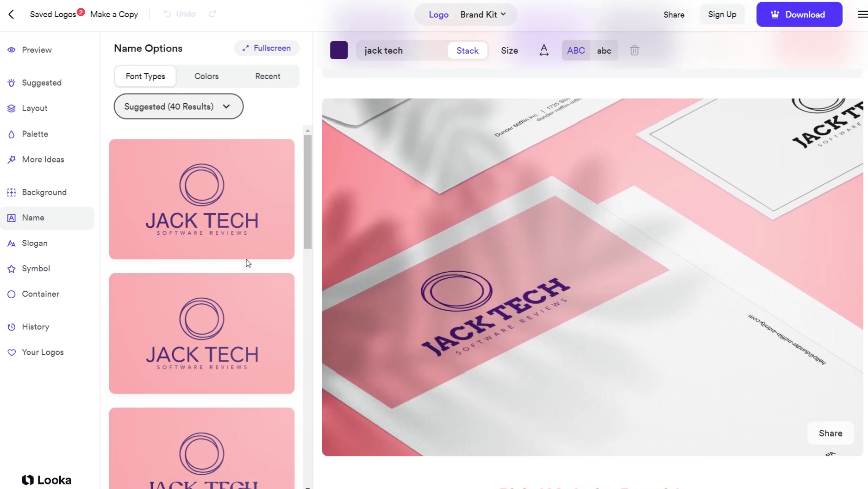This screenshot has height=489, width=868.
Task: Open the Palette options
Action: point(35,134)
